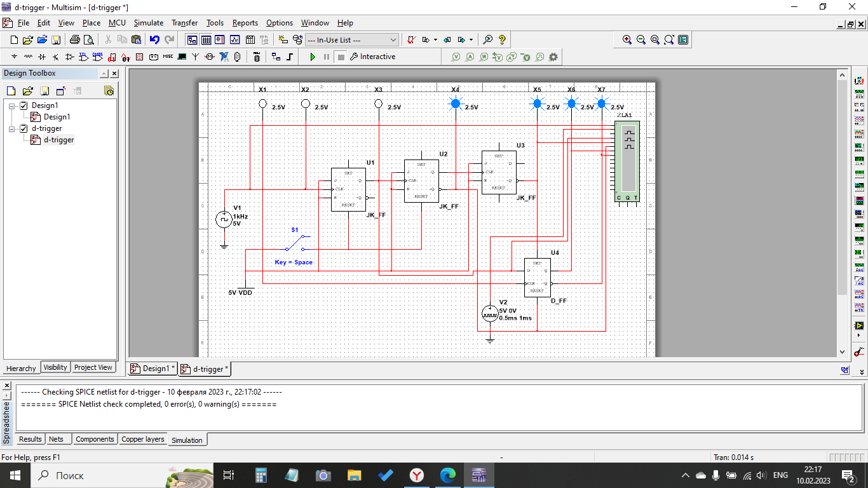Open the Grapher view button

235,40
